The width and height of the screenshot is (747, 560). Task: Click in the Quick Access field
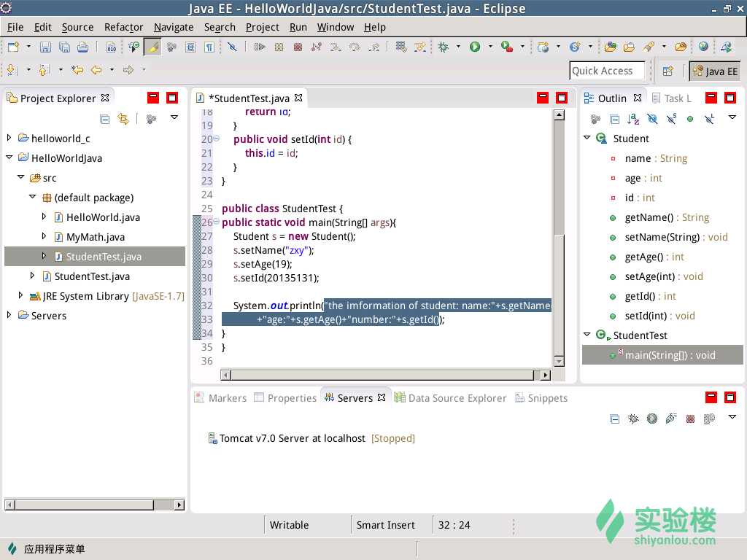click(x=607, y=71)
